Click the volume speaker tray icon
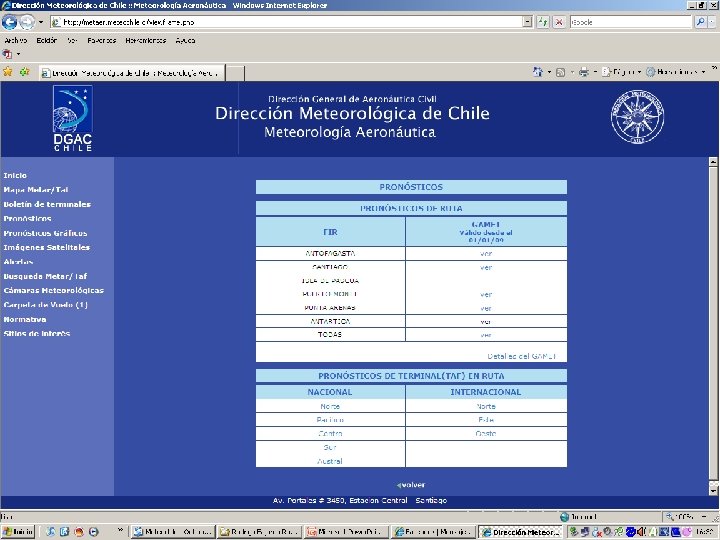Screen dimensions: 720x540 click(641, 532)
